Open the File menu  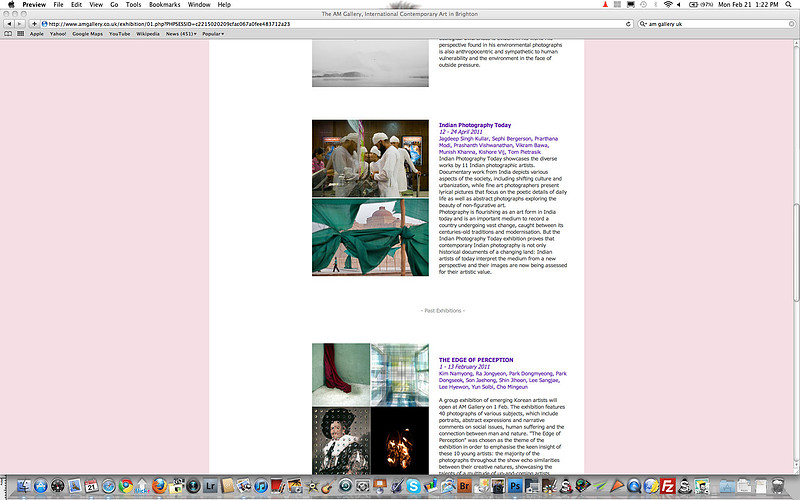coord(58,4)
